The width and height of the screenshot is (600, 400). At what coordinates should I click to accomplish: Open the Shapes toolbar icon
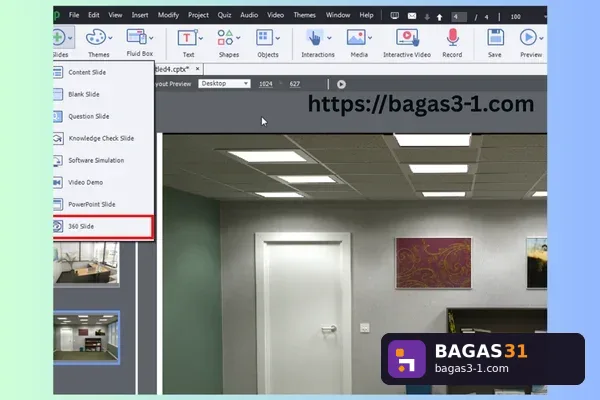click(225, 38)
